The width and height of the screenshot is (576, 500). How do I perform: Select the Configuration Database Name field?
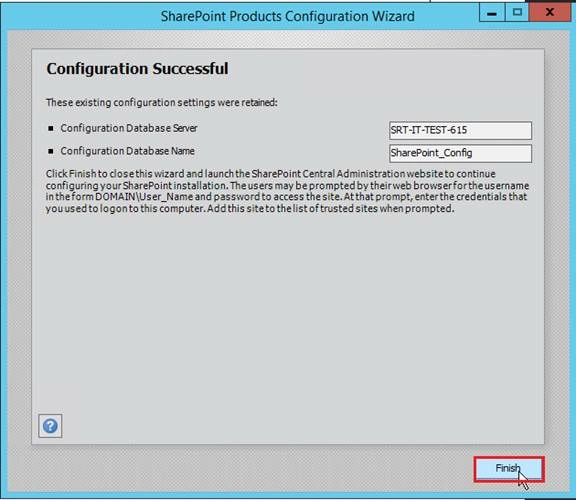point(460,153)
